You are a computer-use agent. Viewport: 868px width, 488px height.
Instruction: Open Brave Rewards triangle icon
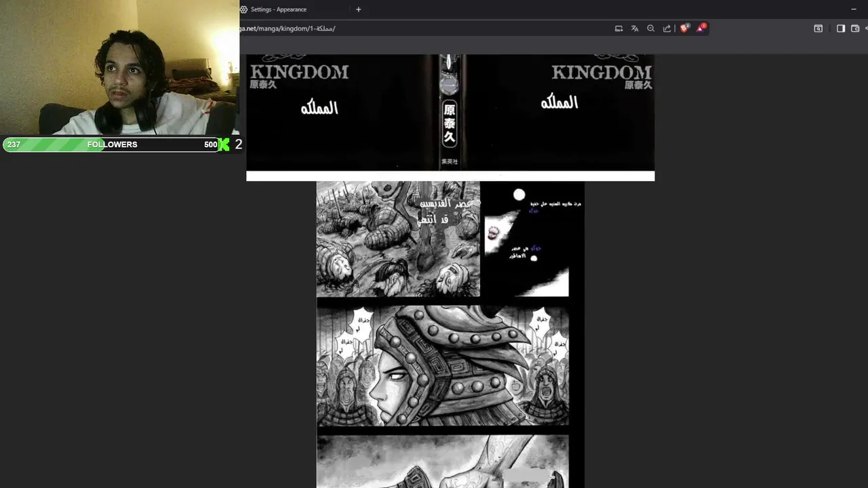click(701, 28)
